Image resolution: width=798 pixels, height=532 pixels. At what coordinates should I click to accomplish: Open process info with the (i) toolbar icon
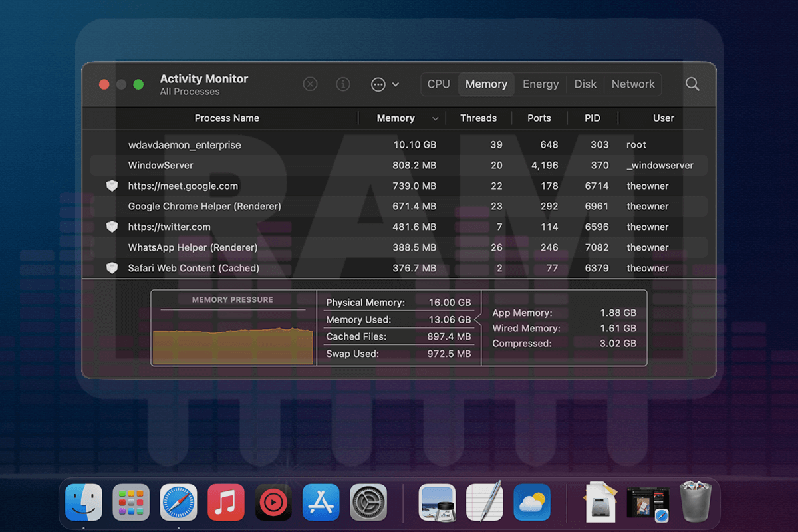(343, 84)
